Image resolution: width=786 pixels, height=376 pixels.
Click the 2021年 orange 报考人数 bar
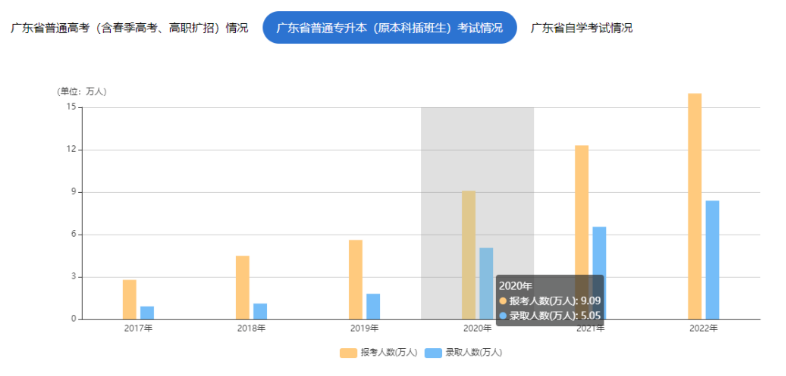coord(582,232)
